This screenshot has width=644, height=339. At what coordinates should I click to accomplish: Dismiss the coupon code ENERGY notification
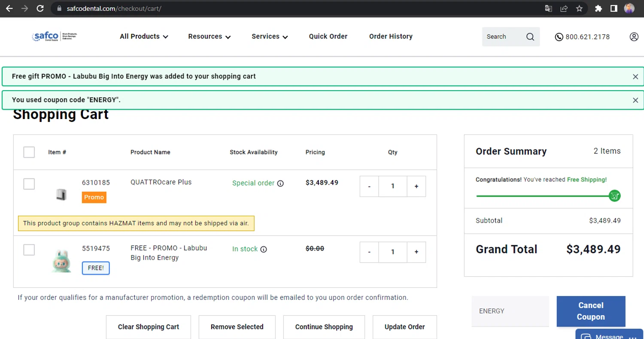coord(635,100)
